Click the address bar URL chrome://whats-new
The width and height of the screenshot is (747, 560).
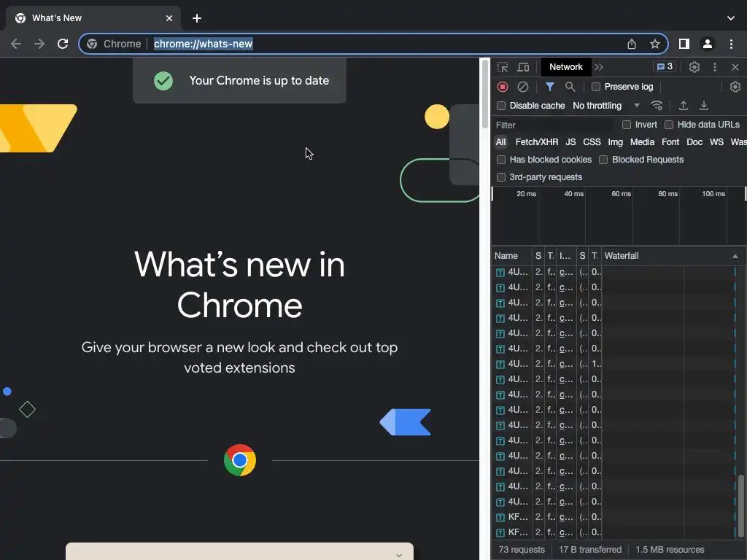pos(203,44)
